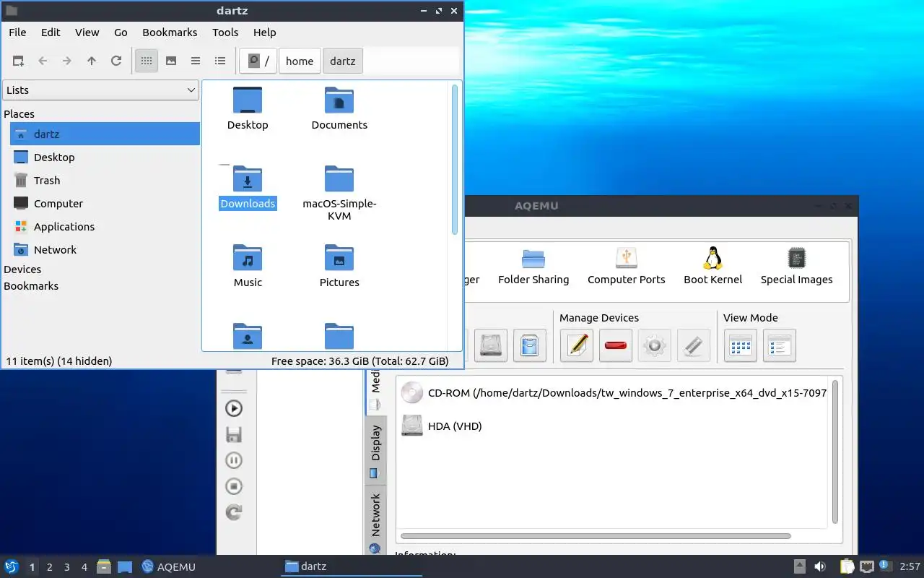This screenshot has height=578, width=924.
Task: Click the add floppy icon in AQEMU
Action: click(x=530, y=345)
